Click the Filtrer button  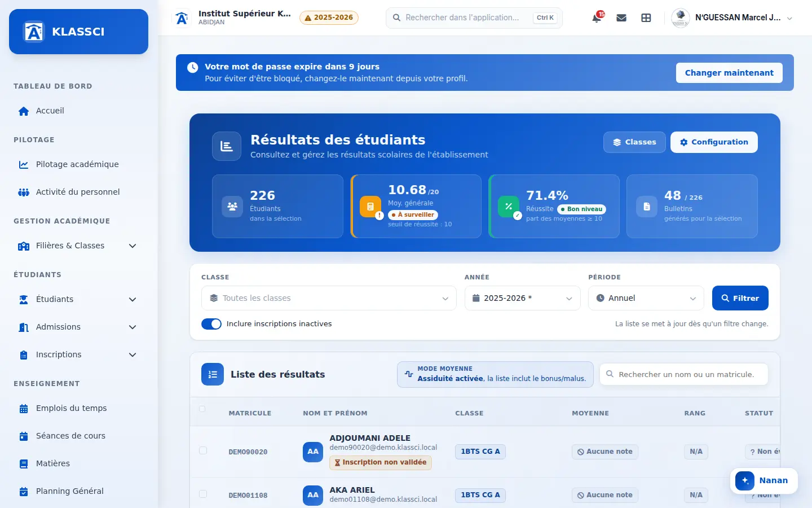coord(740,298)
